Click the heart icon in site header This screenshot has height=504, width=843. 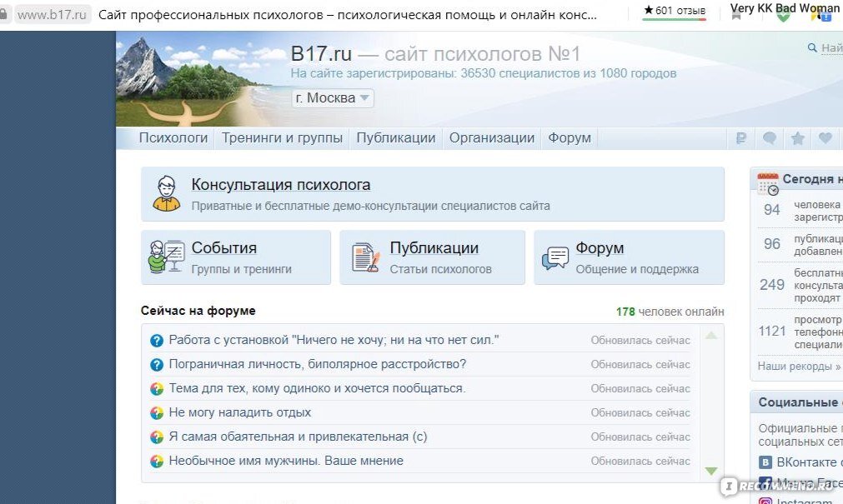click(x=825, y=137)
